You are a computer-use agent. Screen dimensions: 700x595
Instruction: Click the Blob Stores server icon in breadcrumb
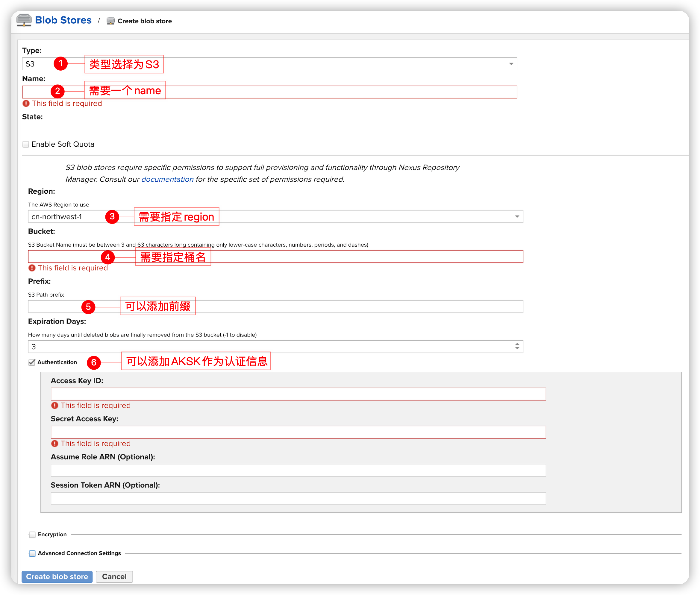(x=24, y=21)
